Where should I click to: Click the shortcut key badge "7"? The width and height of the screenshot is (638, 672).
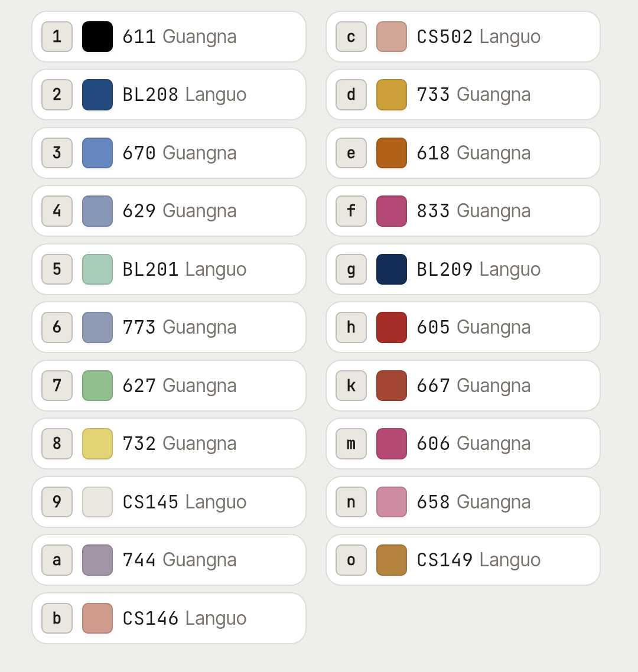(57, 386)
